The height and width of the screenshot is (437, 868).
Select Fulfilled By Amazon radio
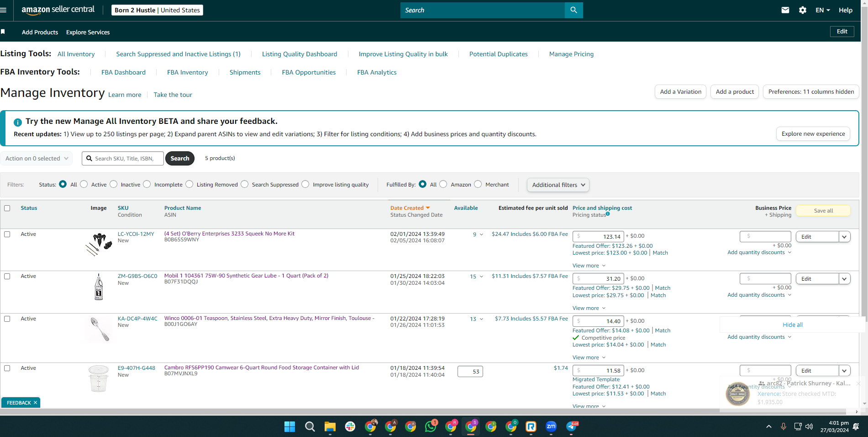pyautogui.click(x=443, y=184)
